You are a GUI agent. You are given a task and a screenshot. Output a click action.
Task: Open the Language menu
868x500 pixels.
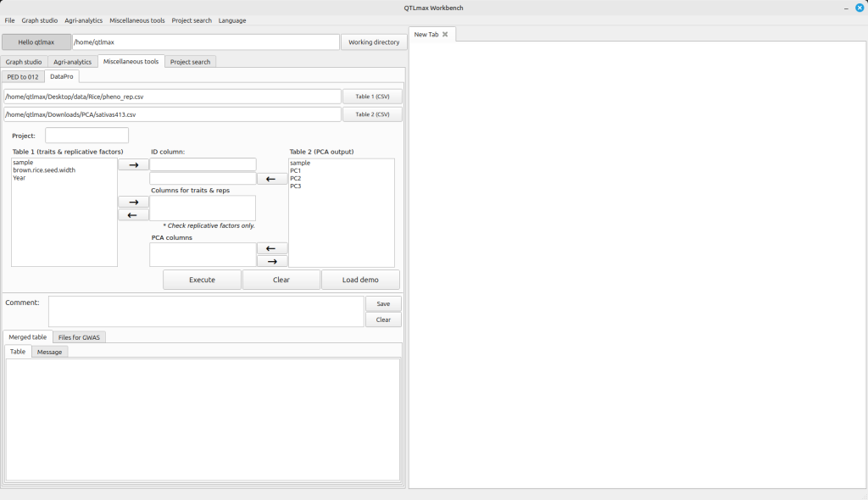tap(231, 20)
